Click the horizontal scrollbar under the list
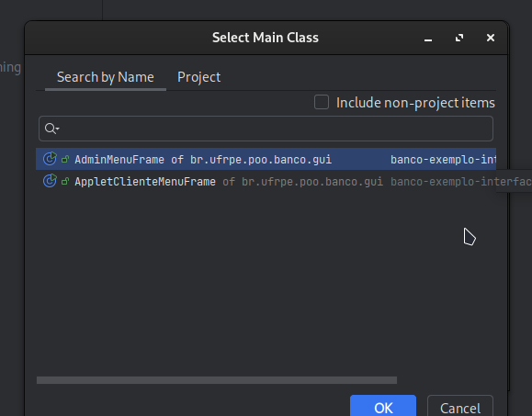The height and width of the screenshot is (416, 532). click(217, 380)
